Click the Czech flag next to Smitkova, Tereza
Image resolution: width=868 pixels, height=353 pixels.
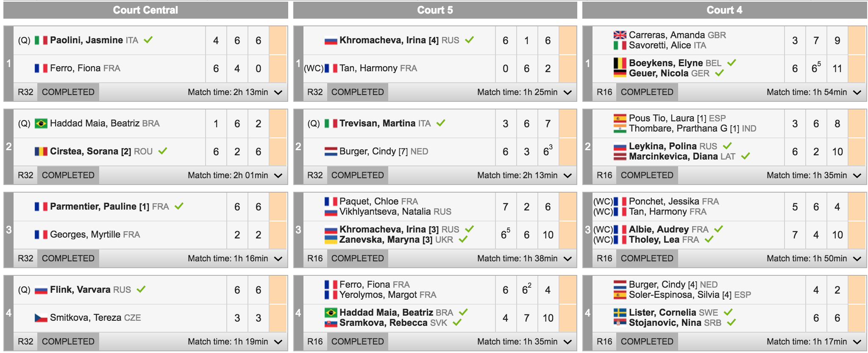coord(41,318)
